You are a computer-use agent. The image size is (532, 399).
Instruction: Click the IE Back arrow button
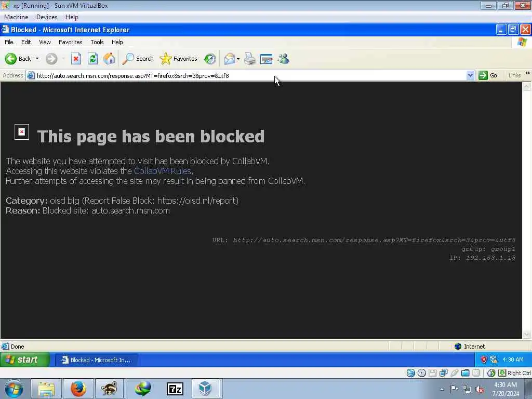pyautogui.click(x=11, y=59)
